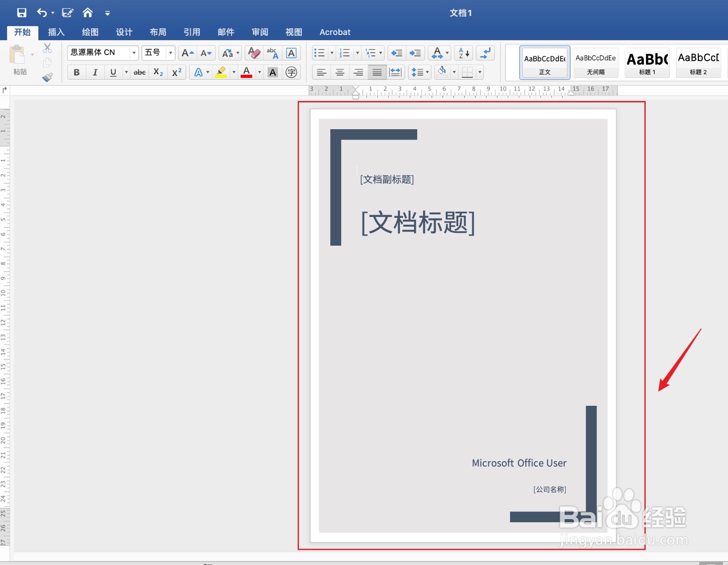Image resolution: width=728 pixels, height=565 pixels.
Task: Open underline style dropdown arrow
Action: [x=126, y=72]
